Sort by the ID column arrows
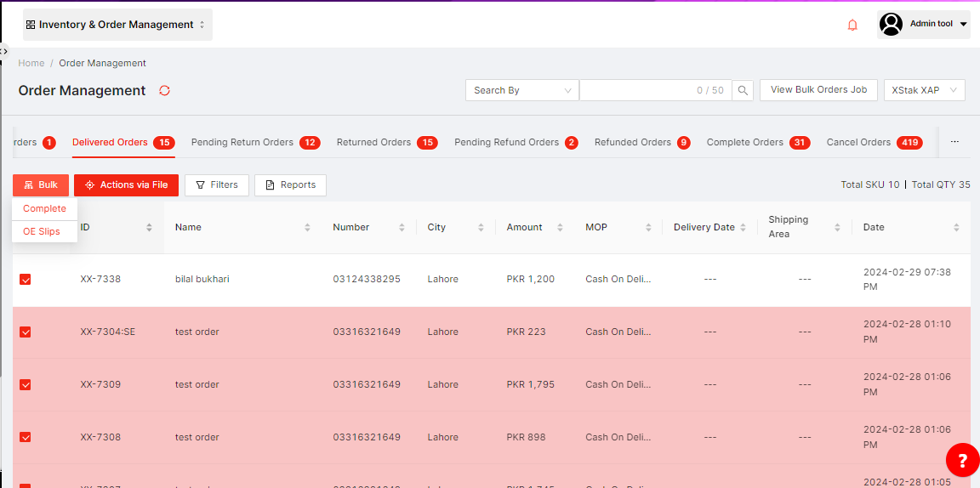The width and height of the screenshot is (980, 488). [149, 227]
